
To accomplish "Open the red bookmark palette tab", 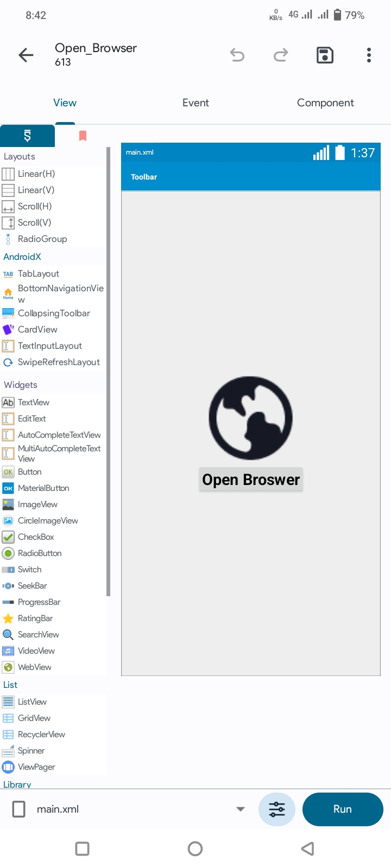I will (83, 136).
